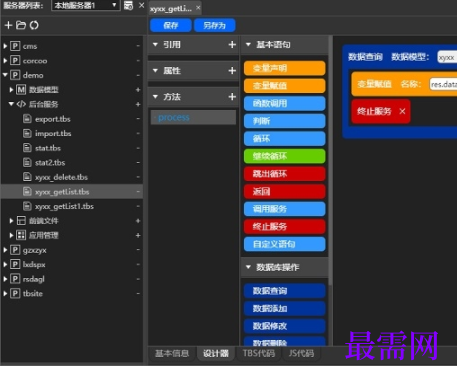Expand the 前端文件 node
Screen dimensions: 457x377
pyautogui.click(x=11, y=221)
